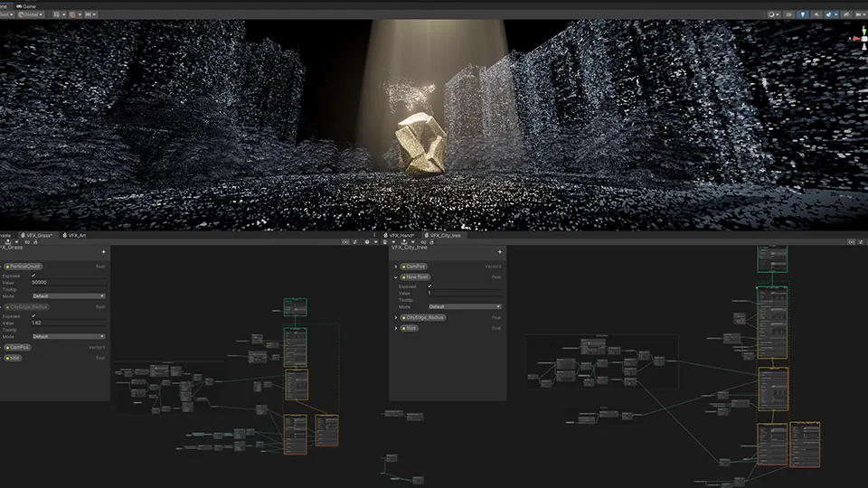Open Mode dropdown under ParticalCount

click(69, 296)
